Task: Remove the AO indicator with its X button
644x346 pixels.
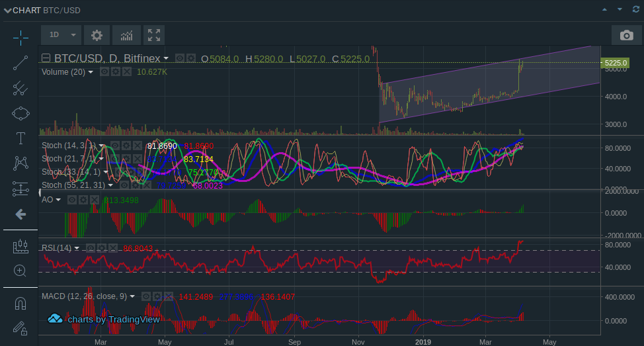Action: tap(95, 200)
